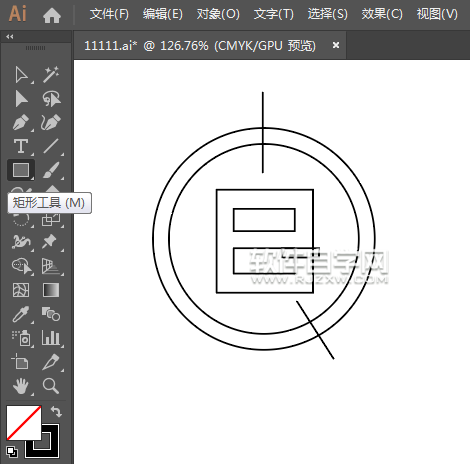Click the diagonal line at bottom right of circle
470x464 pixels.
315,330
